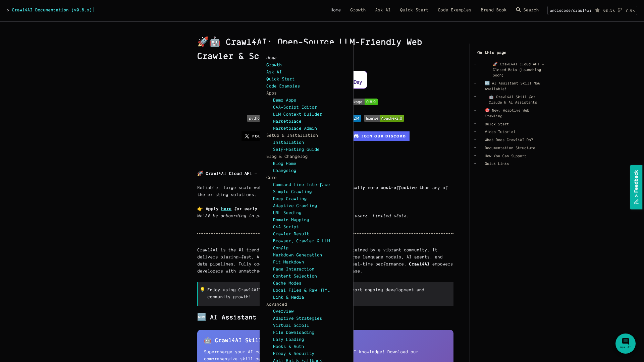The height and width of the screenshot is (362, 644).
Task: Open Crawler Result sidebar link
Action: (291, 234)
